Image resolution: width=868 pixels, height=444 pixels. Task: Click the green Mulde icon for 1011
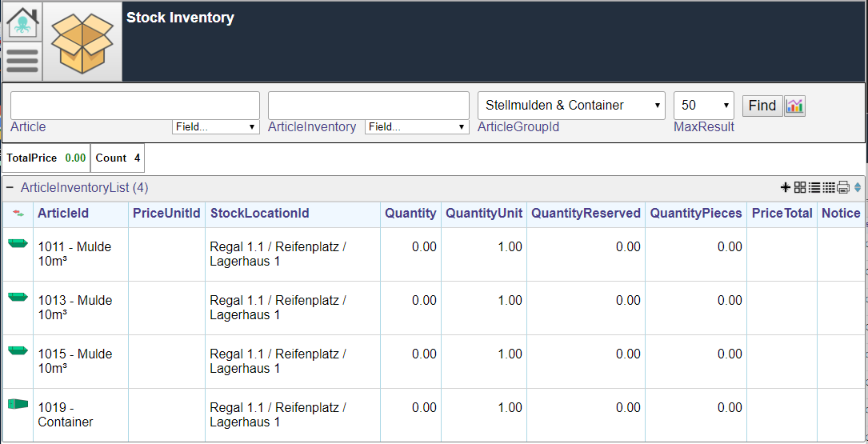tap(18, 243)
